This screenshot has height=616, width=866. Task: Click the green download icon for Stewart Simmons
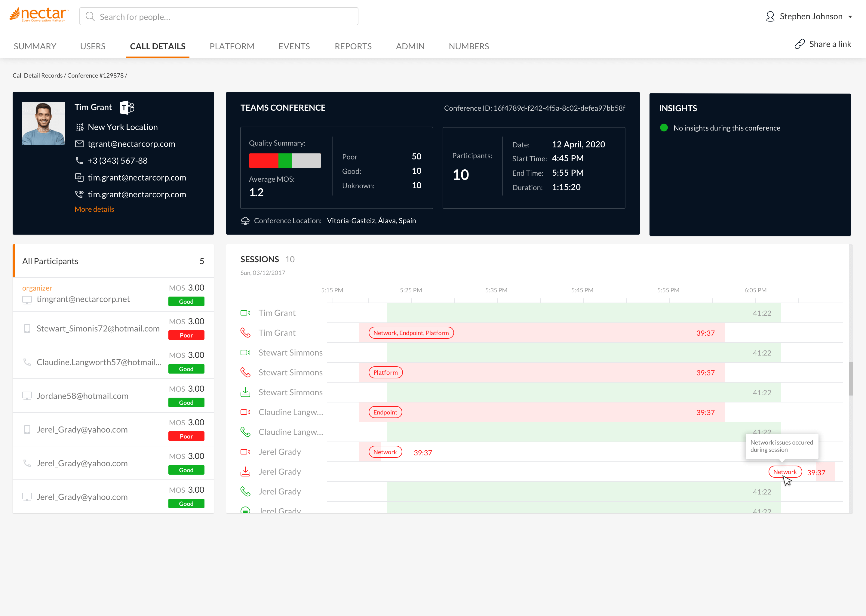point(245,392)
